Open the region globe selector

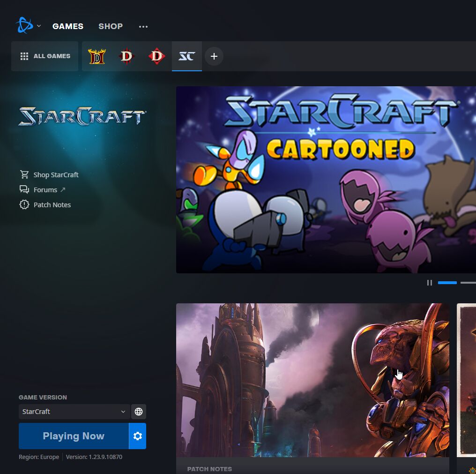(x=139, y=412)
